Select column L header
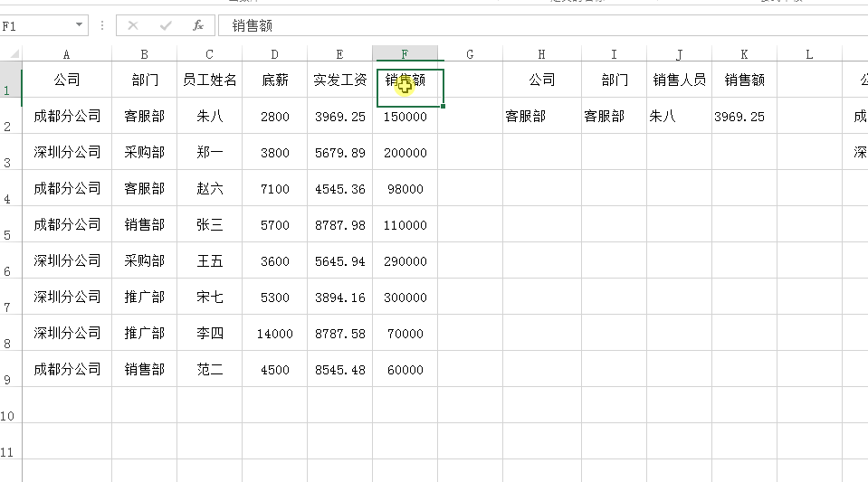 (809, 54)
